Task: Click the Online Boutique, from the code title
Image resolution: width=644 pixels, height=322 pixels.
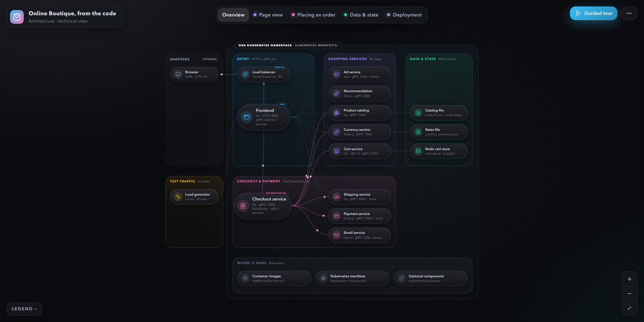Action: click(x=72, y=13)
